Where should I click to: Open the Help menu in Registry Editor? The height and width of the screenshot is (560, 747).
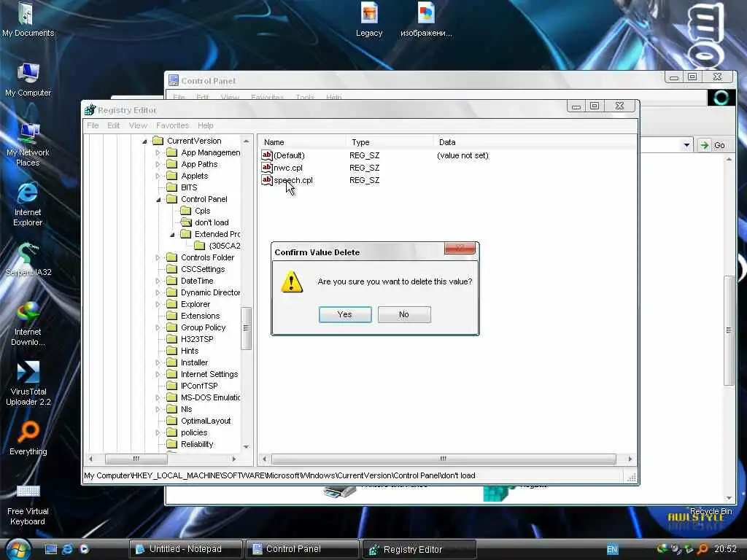[x=205, y=125]
